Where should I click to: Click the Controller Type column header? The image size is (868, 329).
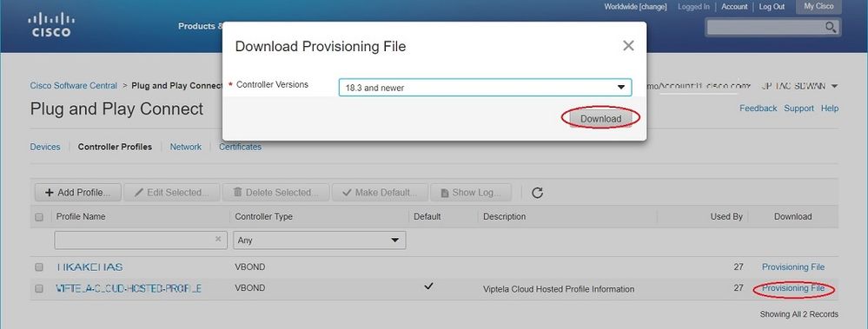263,217
